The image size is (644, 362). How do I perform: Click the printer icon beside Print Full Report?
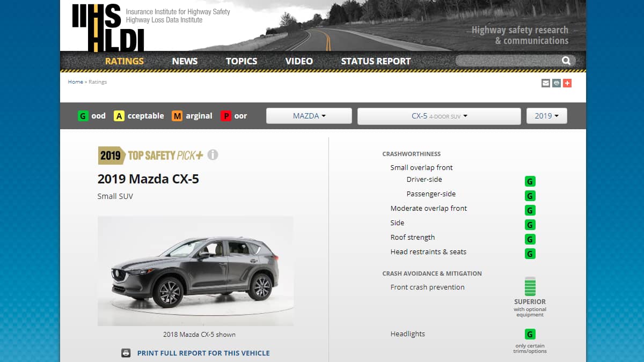click(126, 353)
